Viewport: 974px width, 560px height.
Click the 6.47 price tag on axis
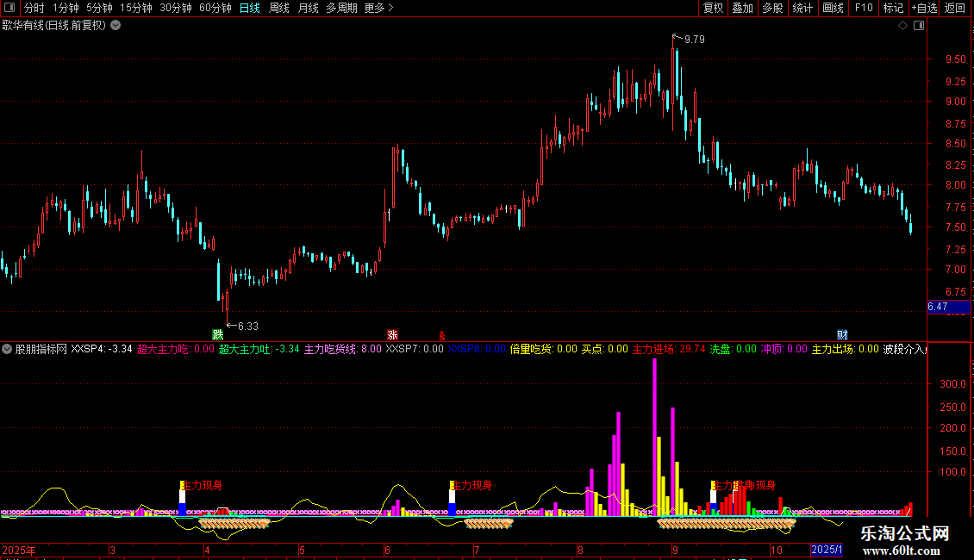pos(948,307)
